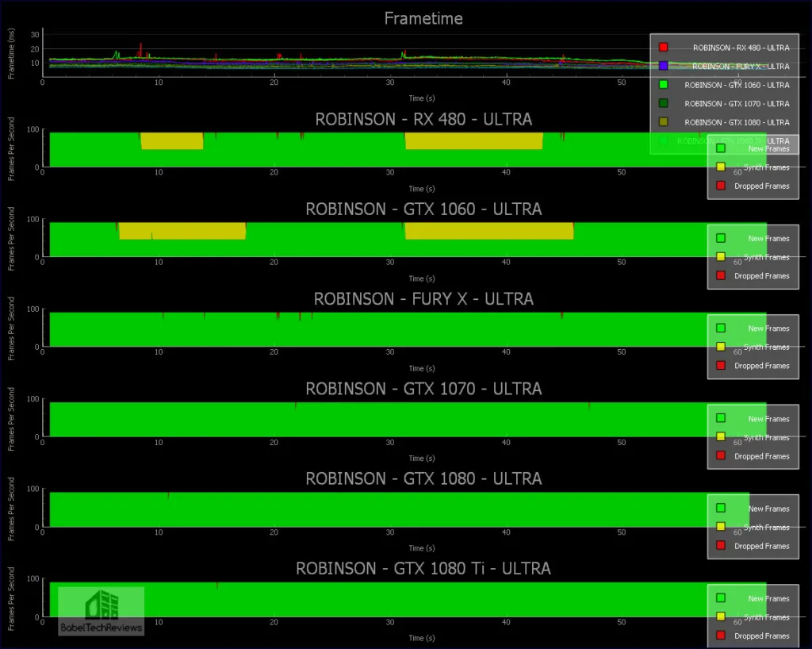Click Dropped Frames red swatch in RX 480 chart legend
The width and height of the screenshot is (812, 649).
click(720, 186)
